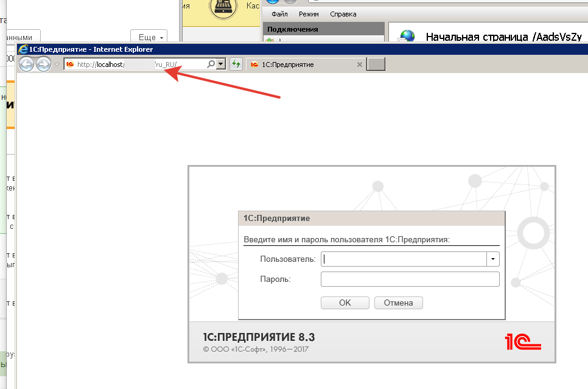Screen dimensions: 588x389
Task: Go back with Internet Explorer back arrow
Action: click(26, 65)
